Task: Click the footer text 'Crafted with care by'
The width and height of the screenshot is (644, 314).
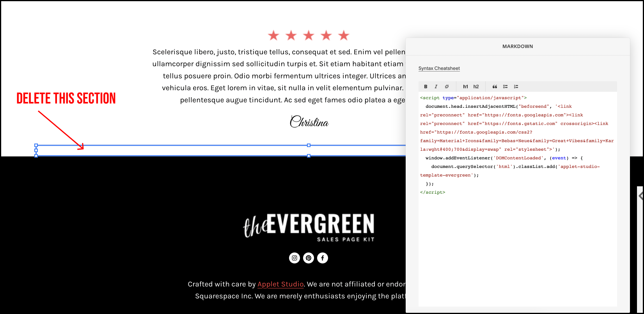Action: pos(222,284)
